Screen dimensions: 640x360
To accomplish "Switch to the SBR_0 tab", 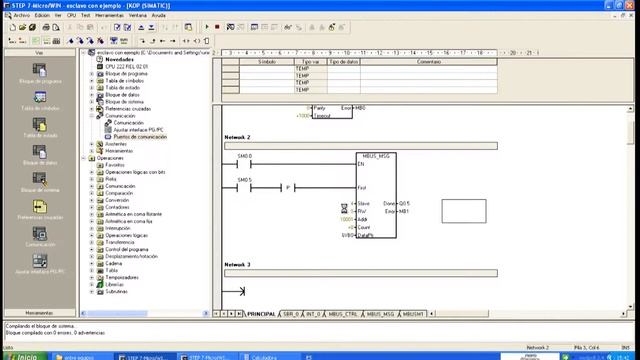I will click(x=291, y=314).
